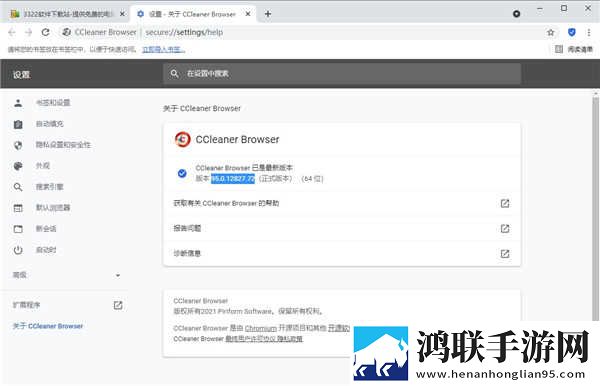Open Get help with CCleaner Browser row
Screen dimensions: 600x386
click(x=342, y=203)
